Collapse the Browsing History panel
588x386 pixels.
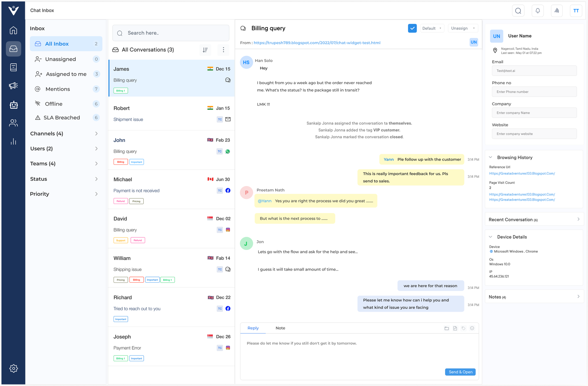point(490,157)
